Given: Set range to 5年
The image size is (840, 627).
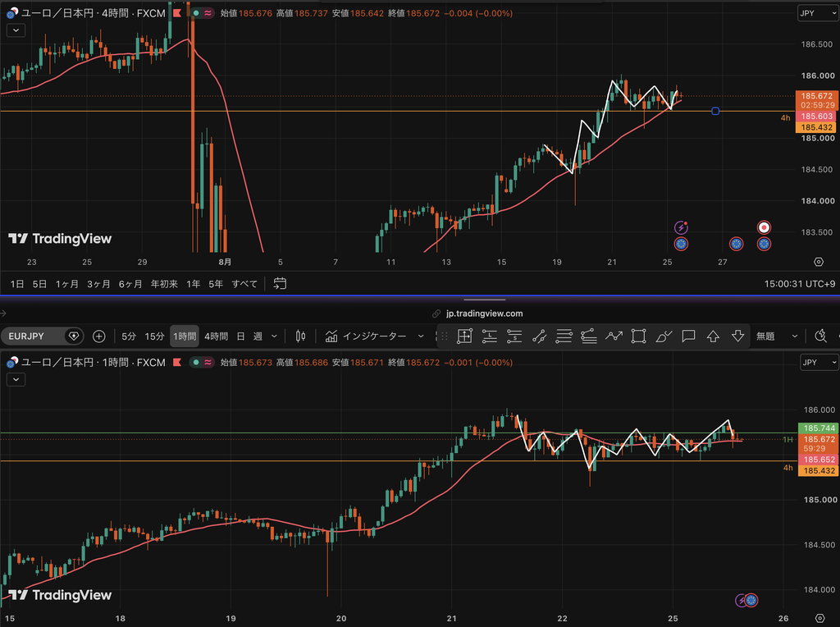Looking at the screenshot, I should pos(216,283).
